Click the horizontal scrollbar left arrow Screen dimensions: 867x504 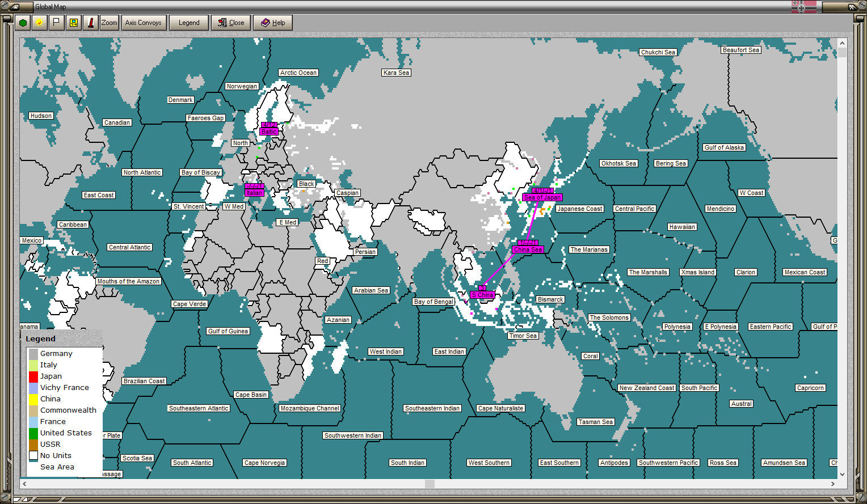pyautogui.click(x=24, y=484)
